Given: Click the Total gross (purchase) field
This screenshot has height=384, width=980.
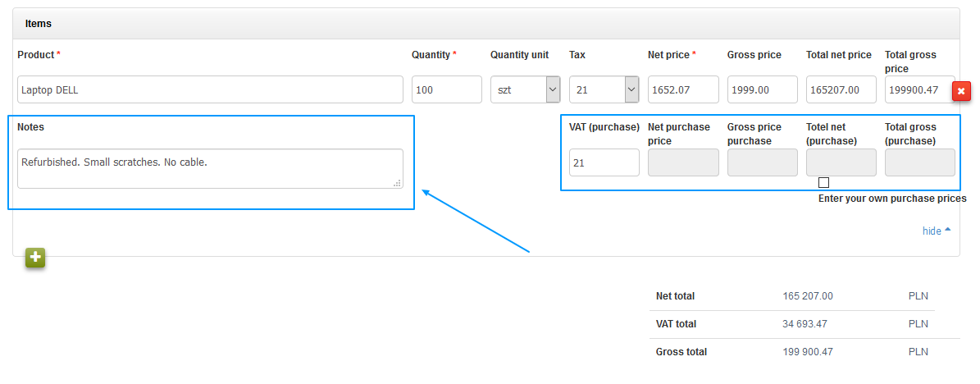Looking at the screenshot, I should click(920, 162).
